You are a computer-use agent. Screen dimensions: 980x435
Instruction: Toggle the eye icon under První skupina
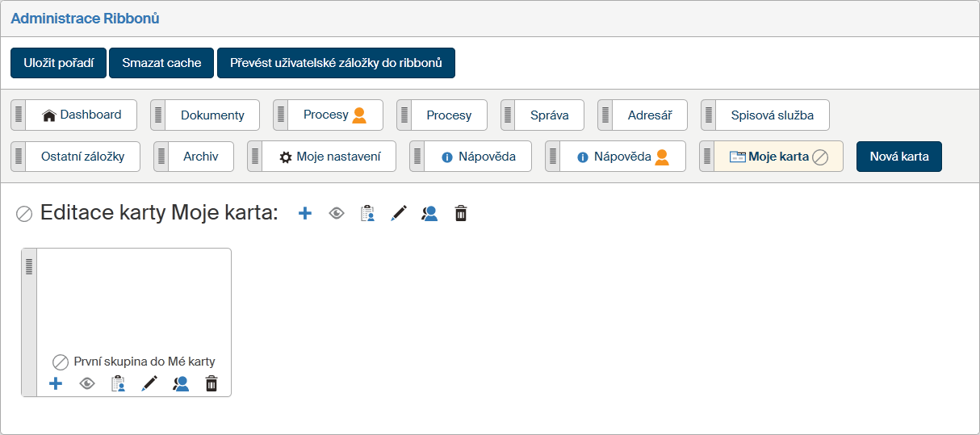coord(87,384)
